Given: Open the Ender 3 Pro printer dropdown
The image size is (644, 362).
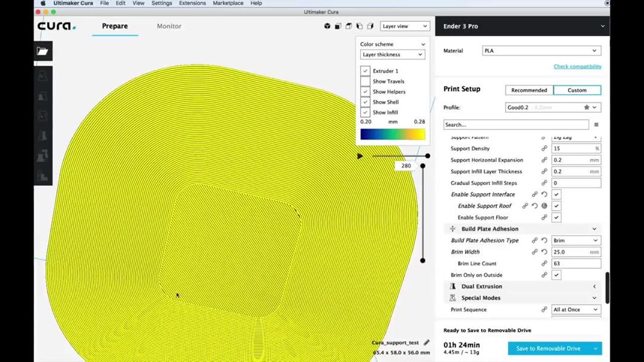Looking at the screenshot, I should [523, 26].
